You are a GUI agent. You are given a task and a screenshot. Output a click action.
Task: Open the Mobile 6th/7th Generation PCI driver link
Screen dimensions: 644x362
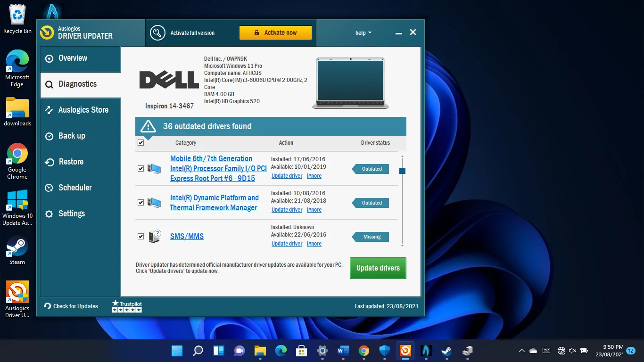click(218, 168)
